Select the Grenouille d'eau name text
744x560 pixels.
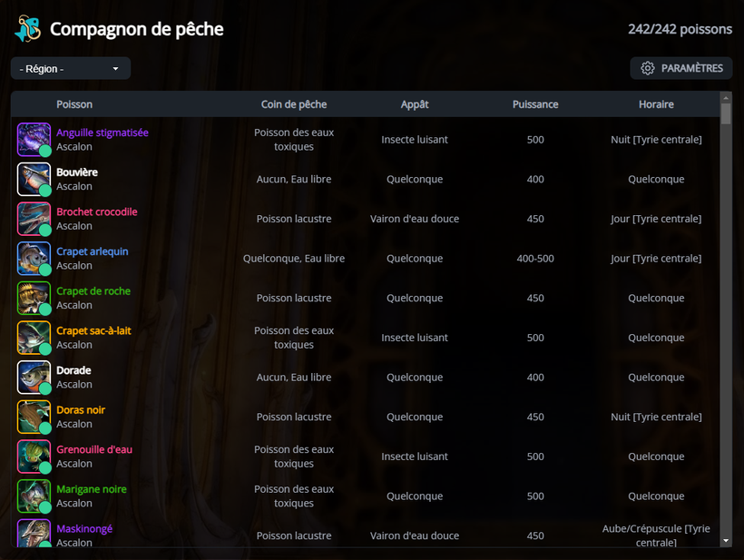point(94,449)
